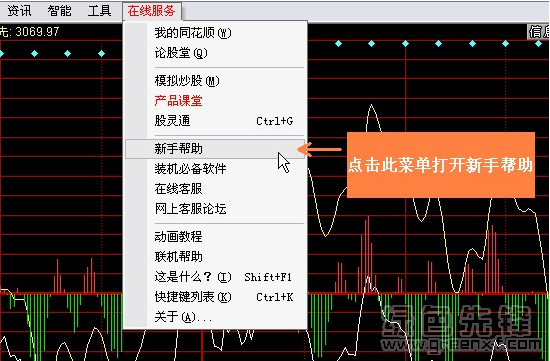Click the red 产品课堂 entry
The width and height of the screenshot is (550, 361).
215,101
